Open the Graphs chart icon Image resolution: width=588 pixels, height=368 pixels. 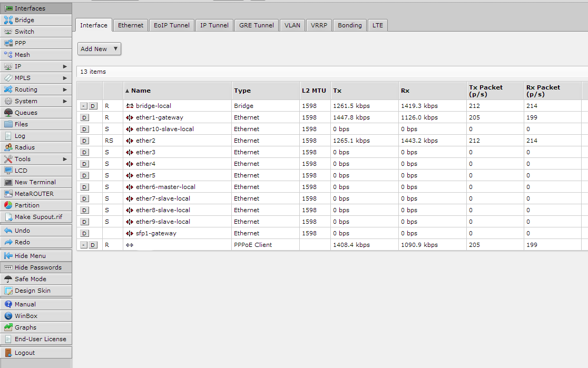8,327
